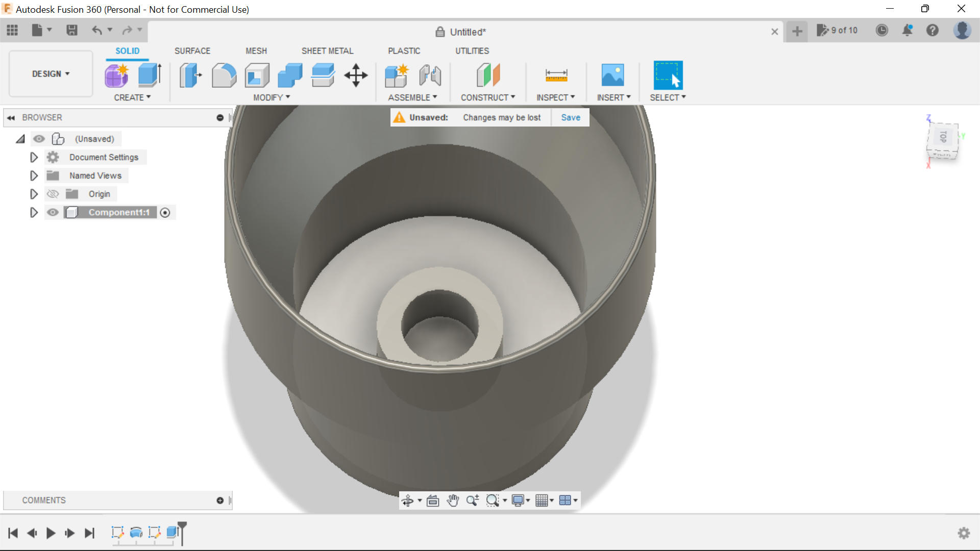Activate Component1:1 with its radio control
980x551 pixels.
pos(165,212)
